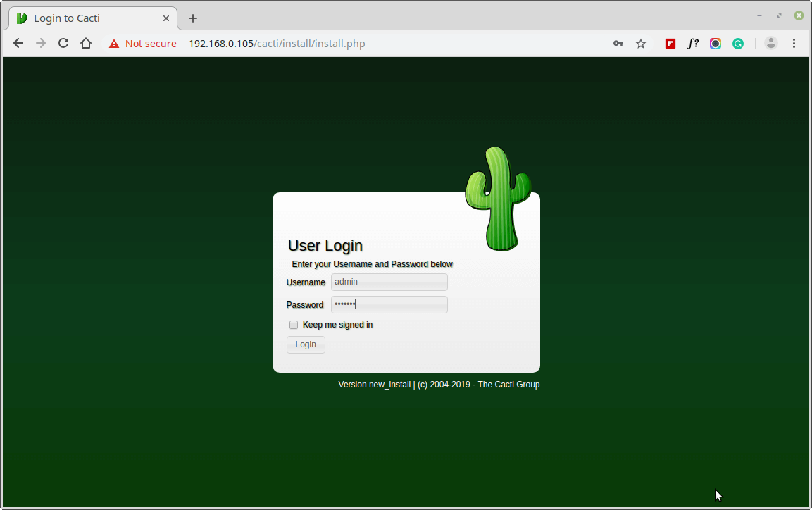Toggle Keep me signed in off after checking

click(294, 325)
